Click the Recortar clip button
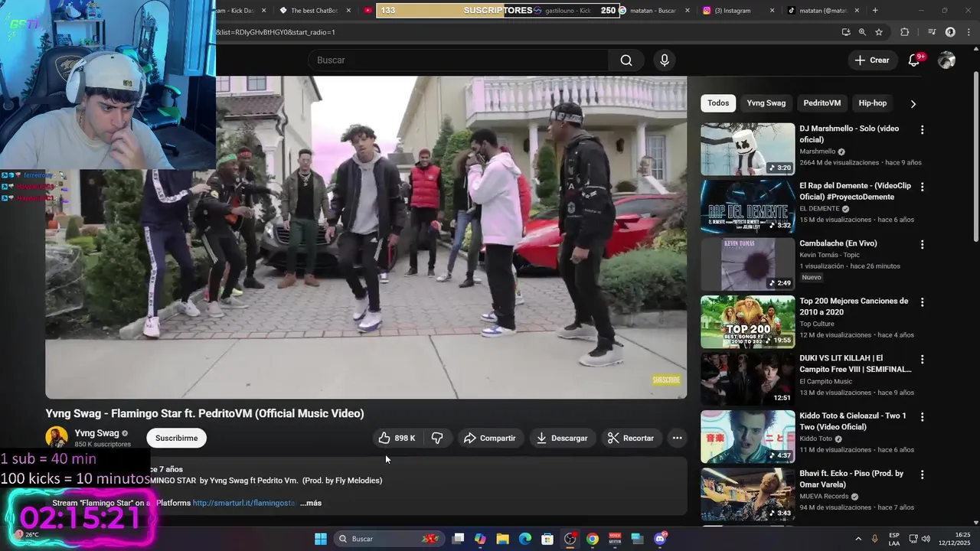980x551 pixels. coord(631,439)
